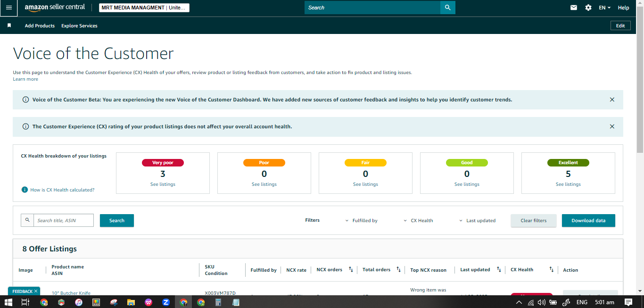Click the 5:01 am taskbar clock
Image resolution: width=644 pixels, height=308 pixels.
click(604, 302)
